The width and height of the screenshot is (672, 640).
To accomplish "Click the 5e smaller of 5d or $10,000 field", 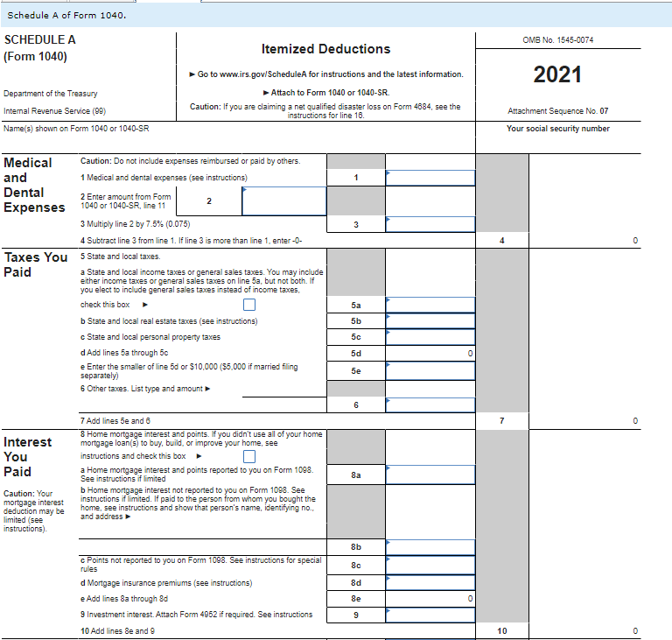I will (x=430, y=370).
